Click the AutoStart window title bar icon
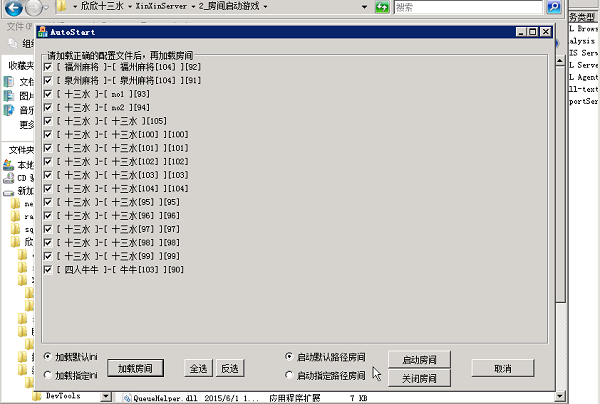600x404 pixels. [42, 32]
